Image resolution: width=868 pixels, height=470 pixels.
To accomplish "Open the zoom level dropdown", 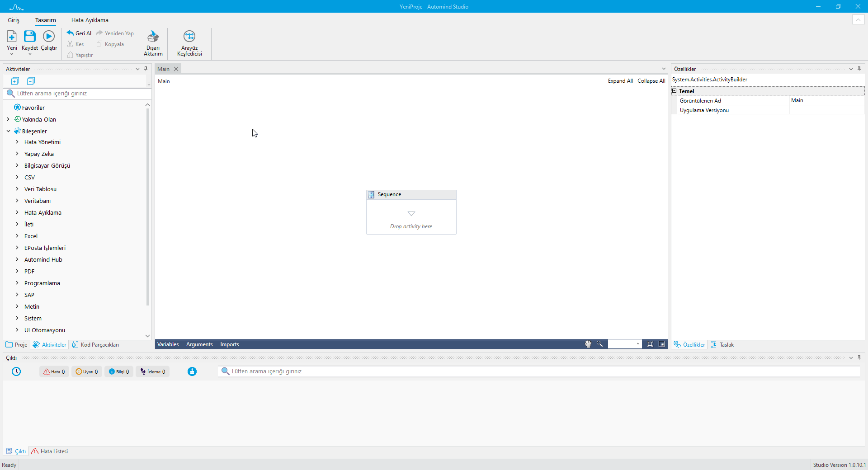I will 638,344.
